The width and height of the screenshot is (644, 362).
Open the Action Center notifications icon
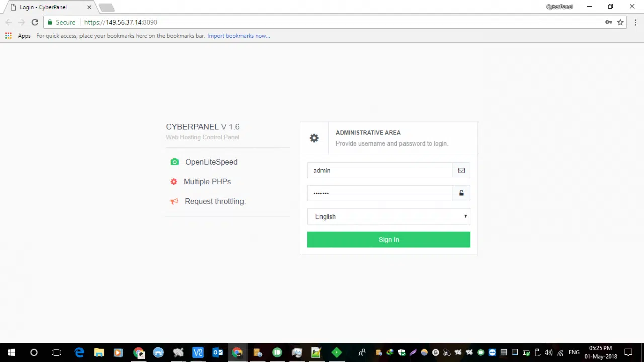click(628, 353)
